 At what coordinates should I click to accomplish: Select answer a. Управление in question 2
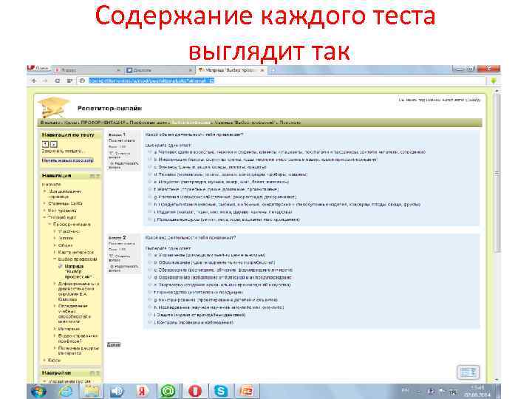click(x=149, y=255)
